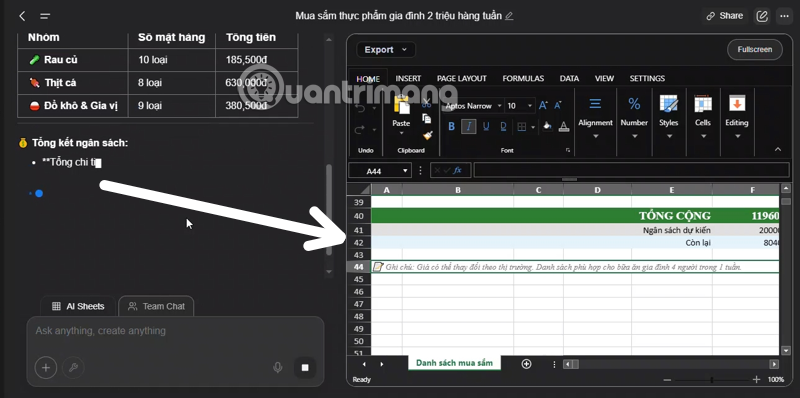Zoom out with the minus button in status bar

pos(667,380)
